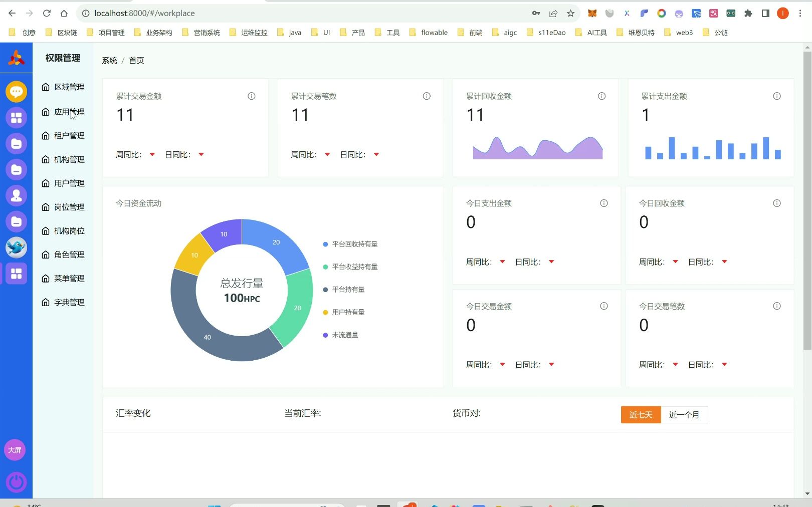The image size is (812, 507).
Task: Click 首页 breadcrumb link
Action: coord(136,61)
